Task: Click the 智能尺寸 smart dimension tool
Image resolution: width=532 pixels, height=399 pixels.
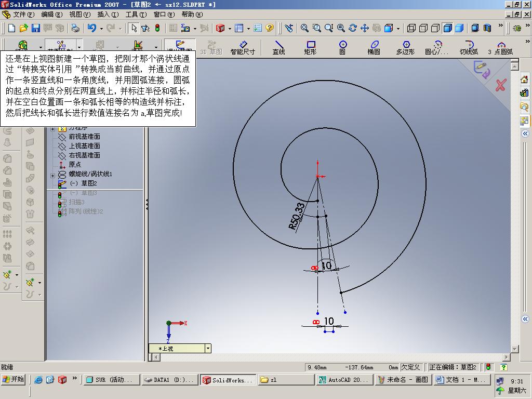Action: tap(243, 48)
